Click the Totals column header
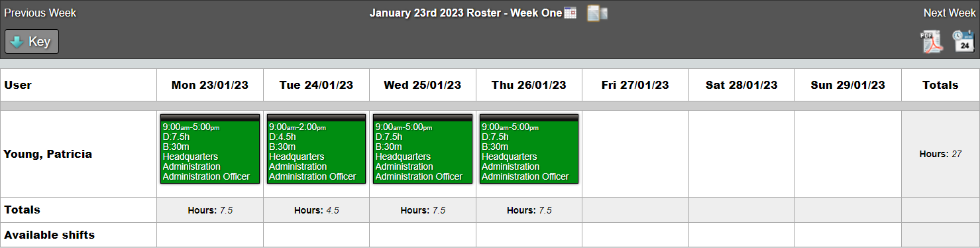Screen dimensions: 980x248 tap(940, 85)
